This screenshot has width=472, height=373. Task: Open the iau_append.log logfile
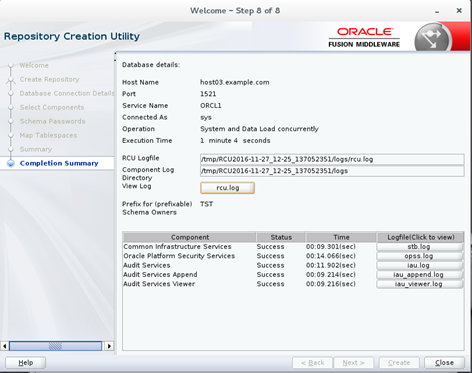pos(420,275)
